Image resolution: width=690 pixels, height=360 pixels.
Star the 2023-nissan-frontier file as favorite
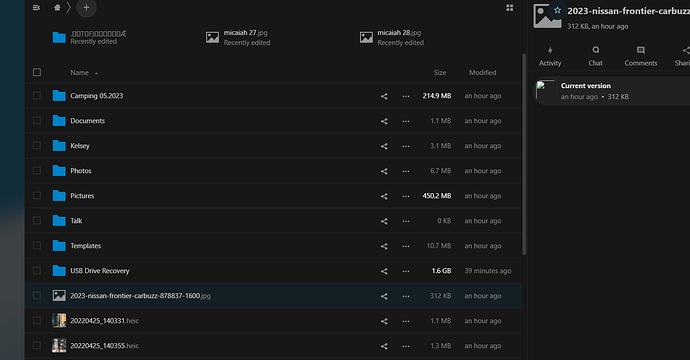pyautogui.click(x=557, y=10)
